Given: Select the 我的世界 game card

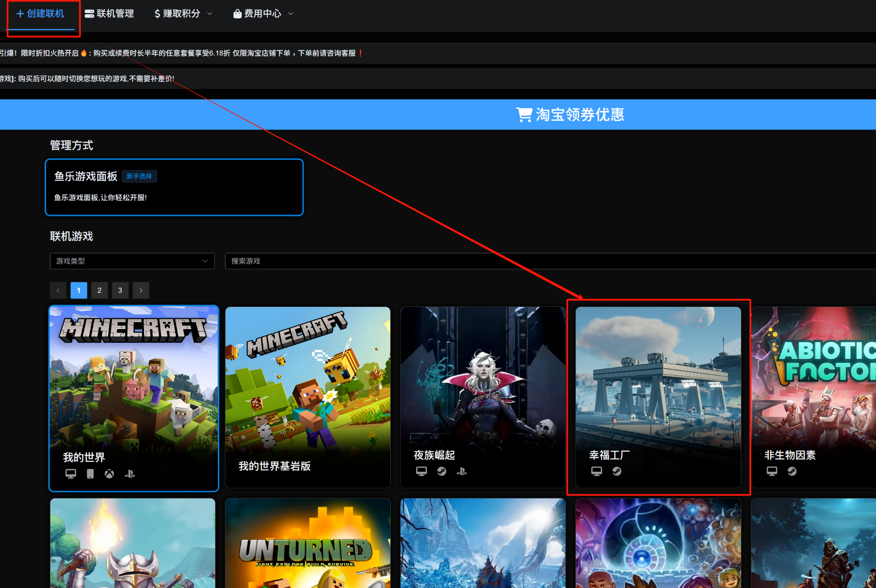Looking at the screenshot, I should click(x=134, y=398).
